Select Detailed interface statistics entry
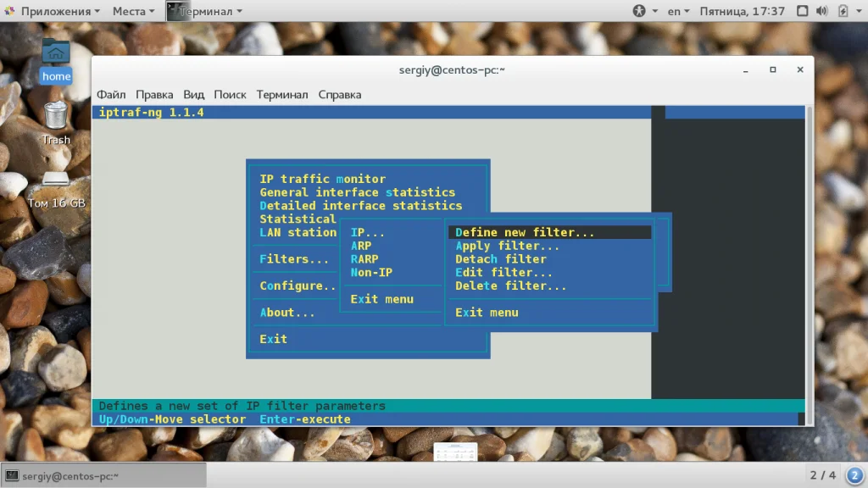This screenshot has height=488, width=868. 361,205
